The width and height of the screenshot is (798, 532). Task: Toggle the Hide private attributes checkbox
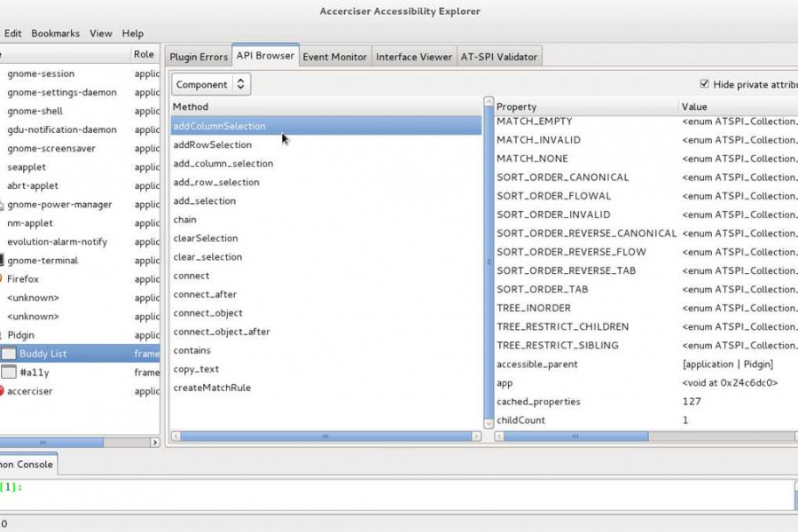coord(704,84)
